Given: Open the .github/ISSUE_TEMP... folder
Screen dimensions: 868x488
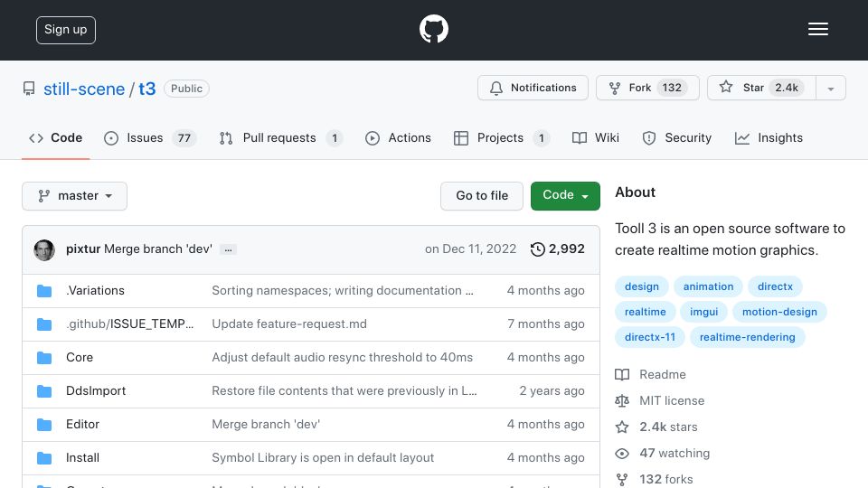Looking at the screenshot, I should click(x=130, y=324).
